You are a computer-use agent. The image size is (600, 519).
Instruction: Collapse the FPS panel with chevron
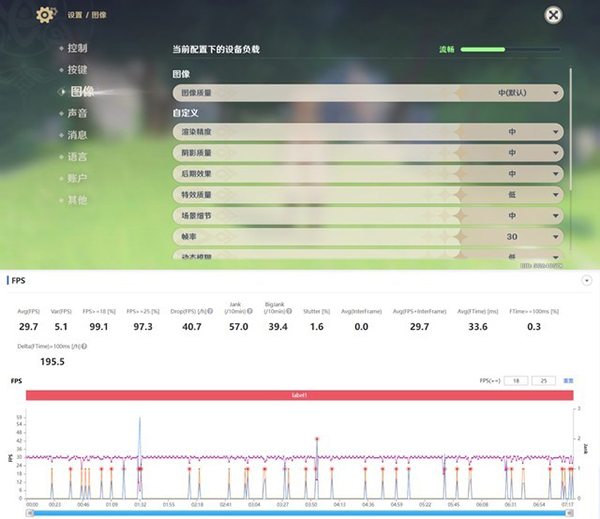pos(586,281)
